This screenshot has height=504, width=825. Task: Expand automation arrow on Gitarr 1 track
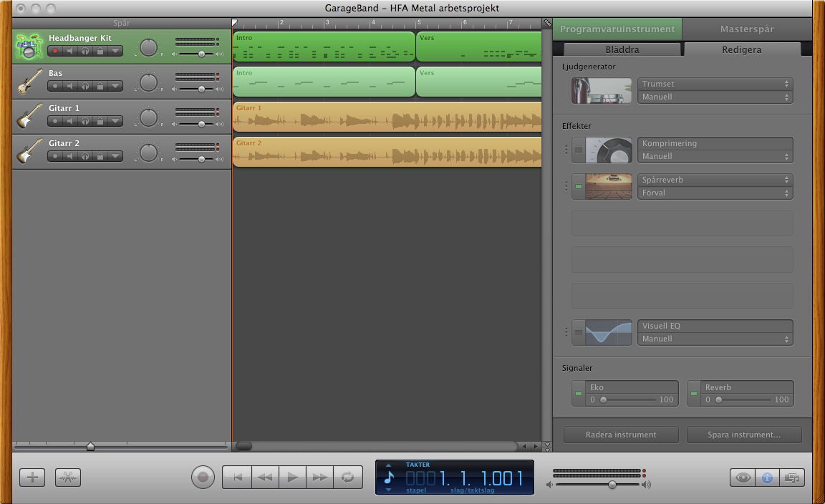(x=115, y=121)
